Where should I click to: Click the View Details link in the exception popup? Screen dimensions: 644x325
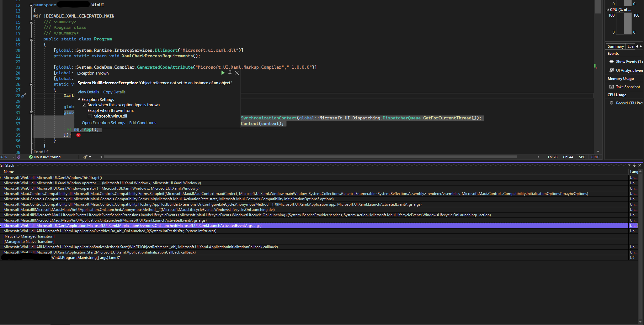coord(88,92)
